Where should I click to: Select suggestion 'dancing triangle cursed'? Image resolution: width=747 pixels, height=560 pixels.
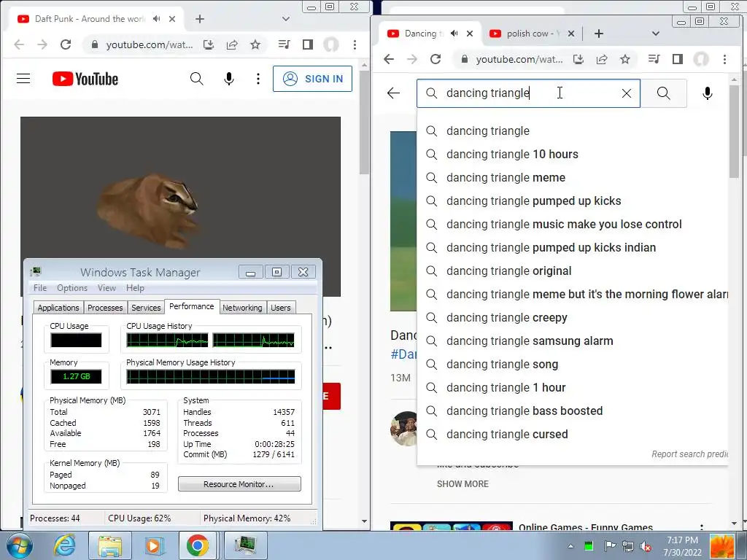coord(572,435)
